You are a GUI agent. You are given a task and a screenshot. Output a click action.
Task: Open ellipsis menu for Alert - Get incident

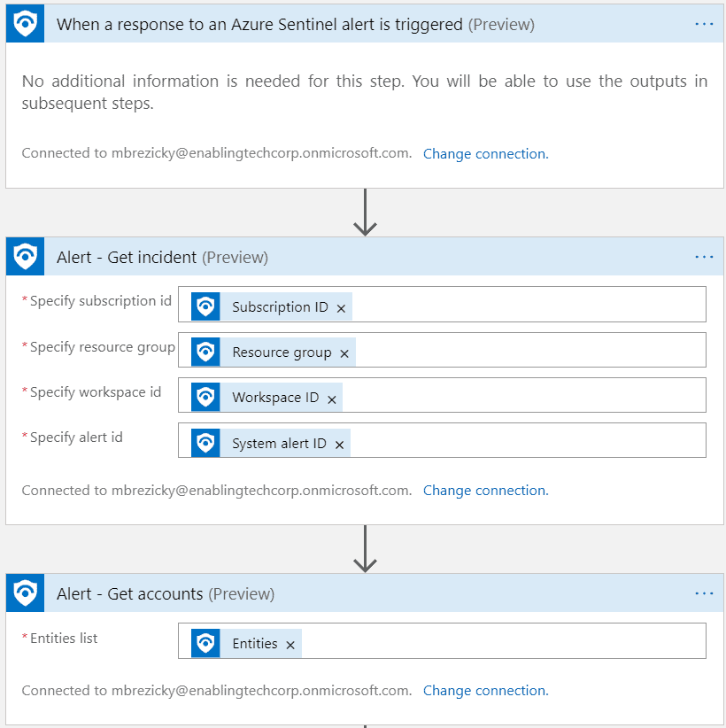[x=704, y=257]
